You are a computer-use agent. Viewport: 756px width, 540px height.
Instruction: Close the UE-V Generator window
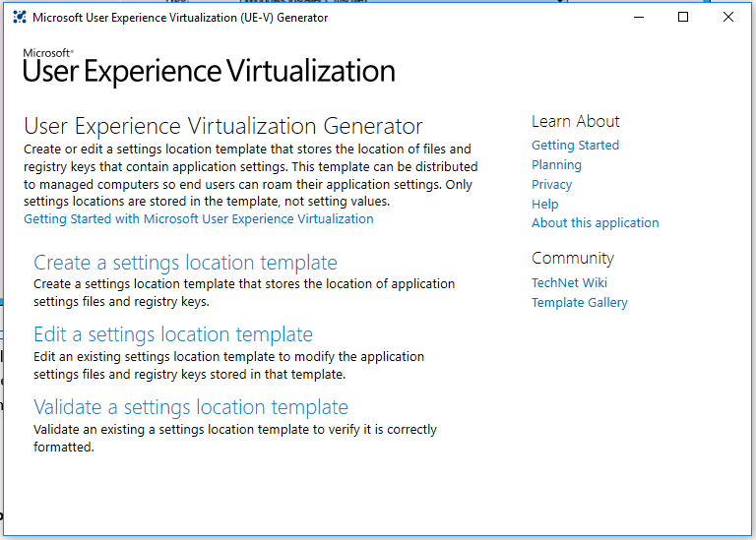point(728,18)
